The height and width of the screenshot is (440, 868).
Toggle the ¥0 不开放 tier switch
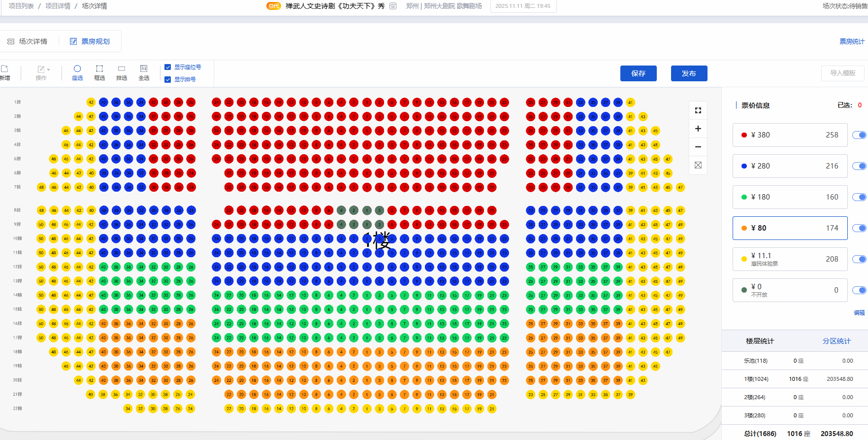click(859, 290)
